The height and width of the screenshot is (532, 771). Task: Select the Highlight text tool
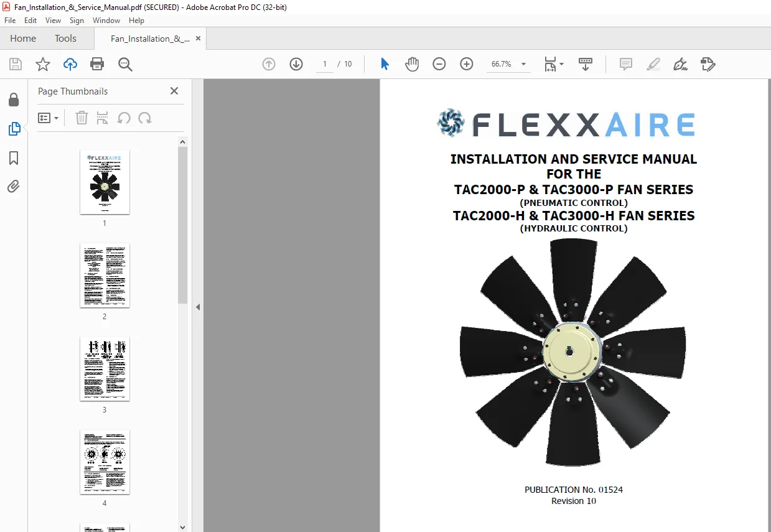tap(653, 64)
